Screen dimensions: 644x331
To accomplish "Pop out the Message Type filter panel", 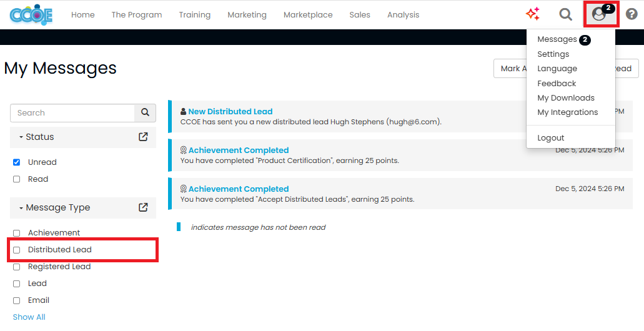I will coord(143,207).
